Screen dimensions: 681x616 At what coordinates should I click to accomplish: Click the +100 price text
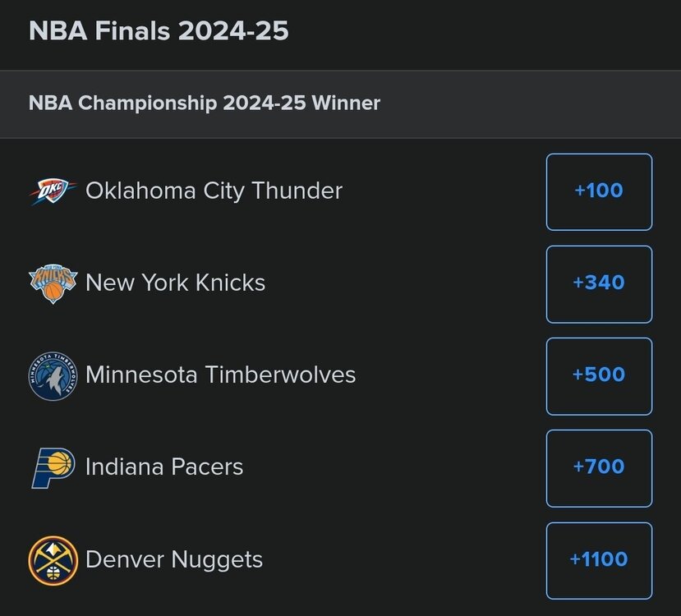tap(599, 191)
